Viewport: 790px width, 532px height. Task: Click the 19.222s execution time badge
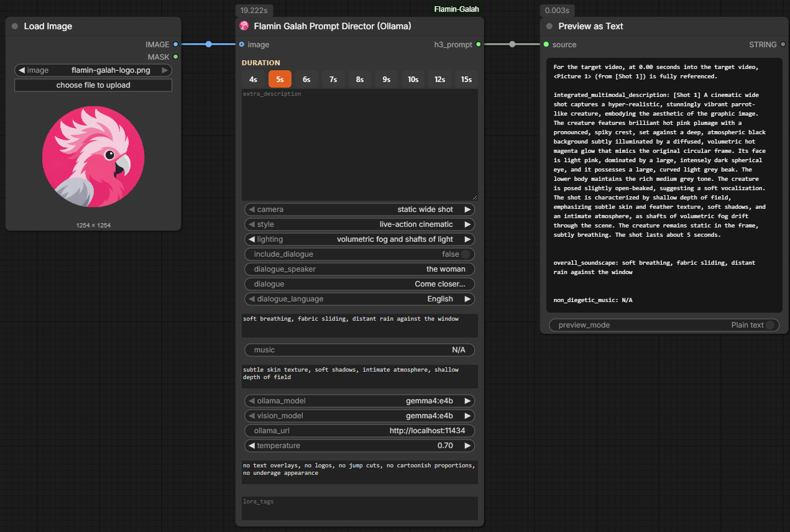255,11
